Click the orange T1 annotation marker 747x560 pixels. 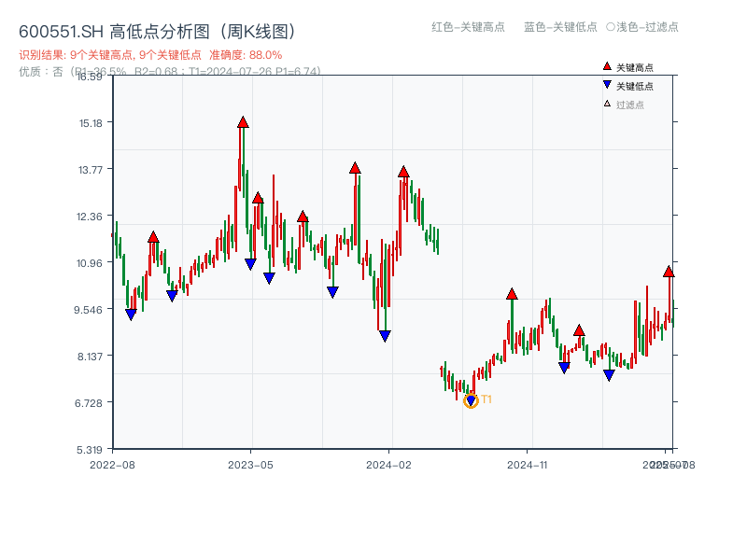coord(486,399)
